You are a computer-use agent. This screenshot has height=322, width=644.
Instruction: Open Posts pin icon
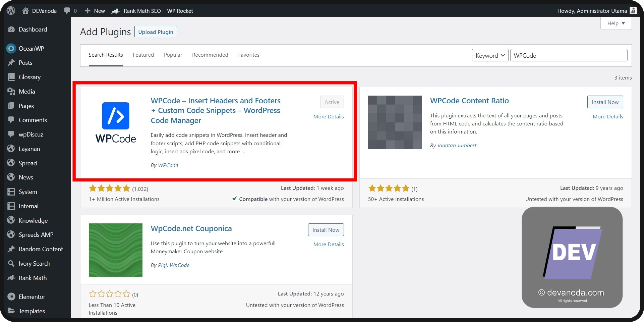click(x=11, y=63)
